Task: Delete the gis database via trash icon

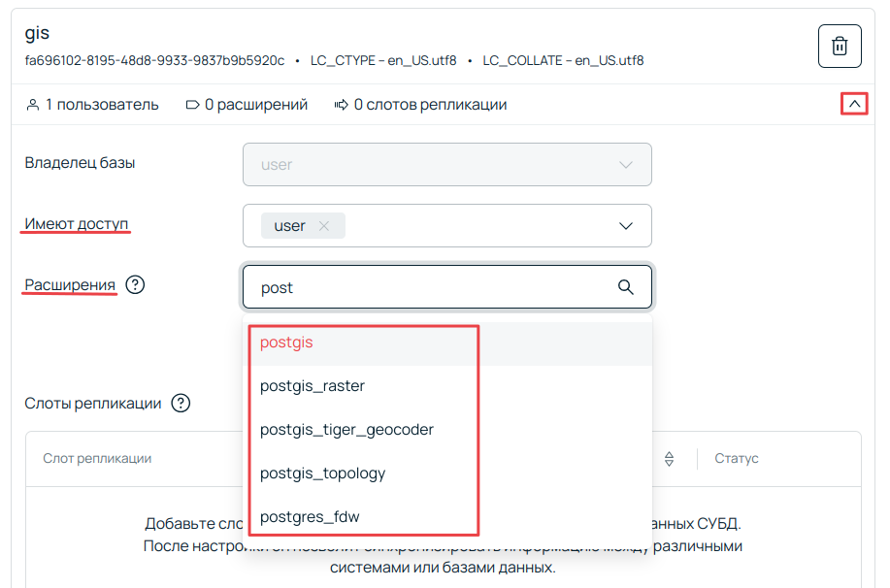Action: [840, 47]
